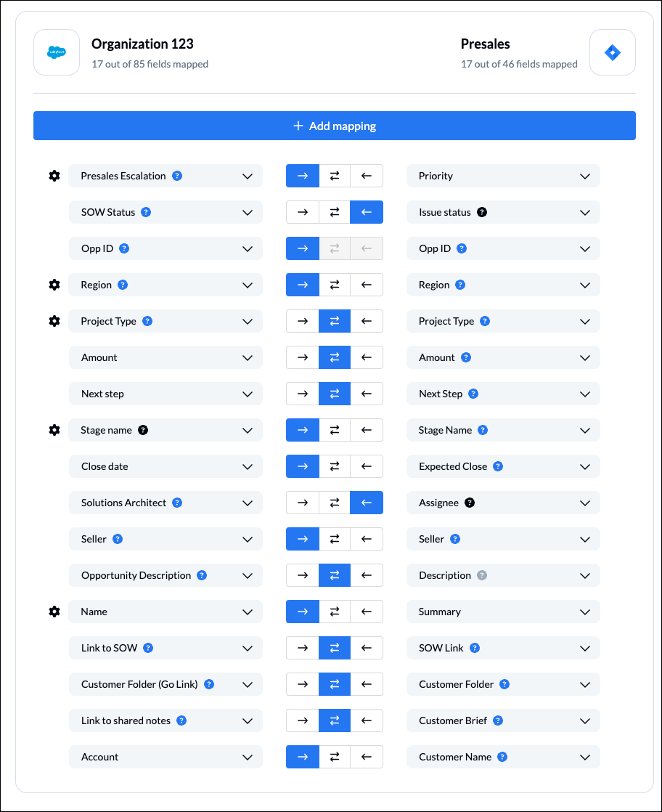The width and height of the screenshot is (662, 812).
Task: Click info icon beside Issue status
Action: pyautogui.click(x=482, y=212)
